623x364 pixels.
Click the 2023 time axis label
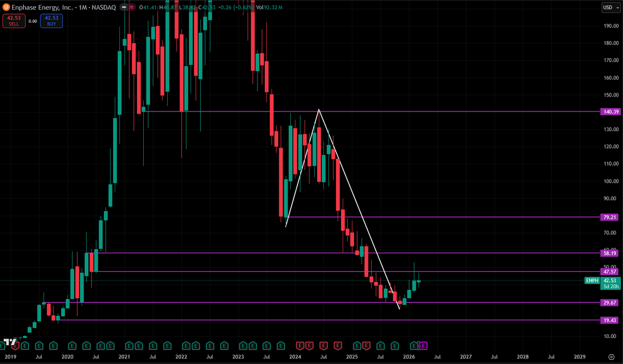coord(238,357)
